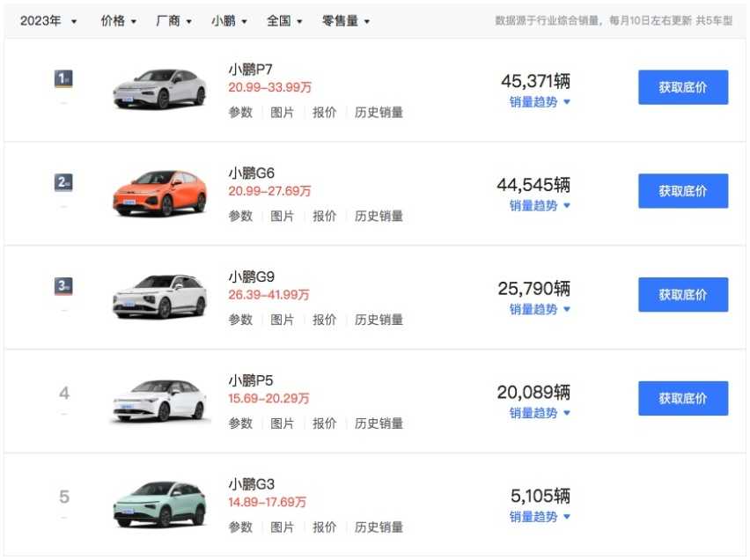This screenshot has width=750, height=560.
Task: Open the 小鹏 brand filter dropdown
Action: click(227, 20)
